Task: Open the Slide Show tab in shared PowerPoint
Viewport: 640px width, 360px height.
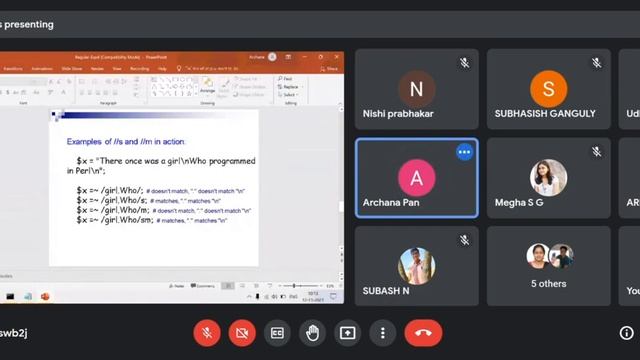Action: (72, 69)
